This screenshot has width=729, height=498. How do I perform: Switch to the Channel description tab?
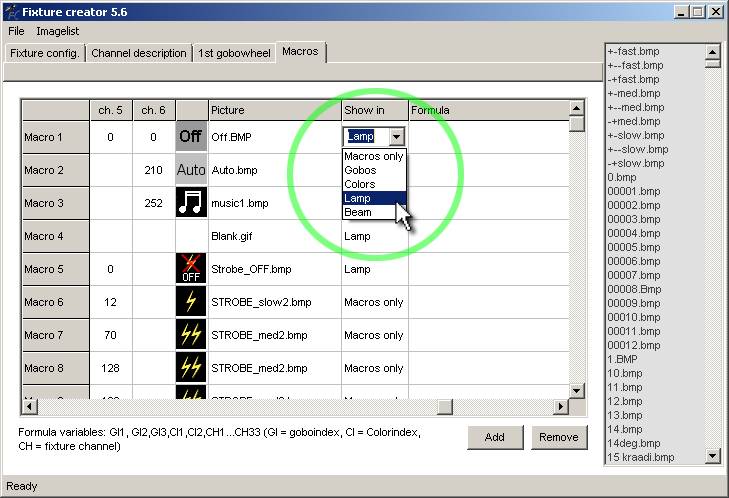139,53
